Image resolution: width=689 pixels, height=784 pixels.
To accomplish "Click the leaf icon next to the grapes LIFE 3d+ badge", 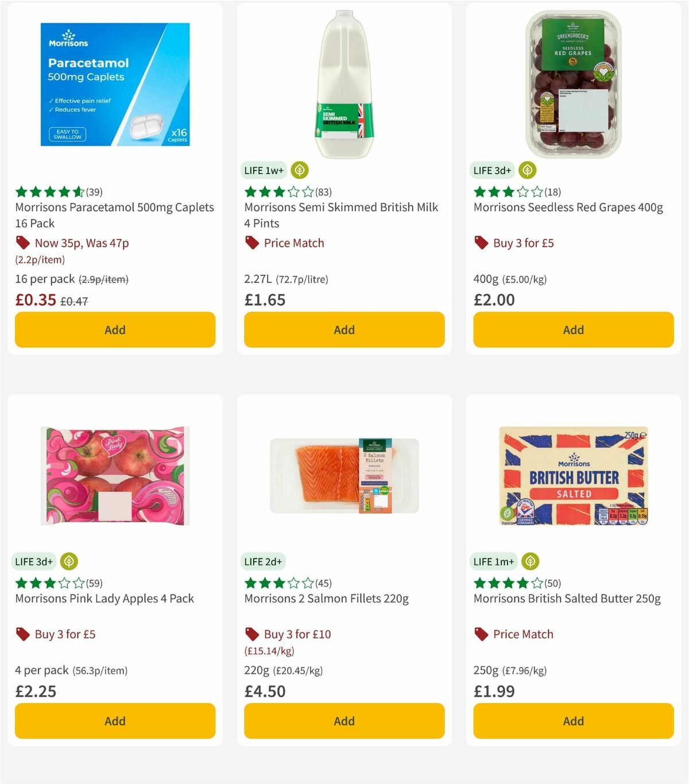I will click(527, 170).
